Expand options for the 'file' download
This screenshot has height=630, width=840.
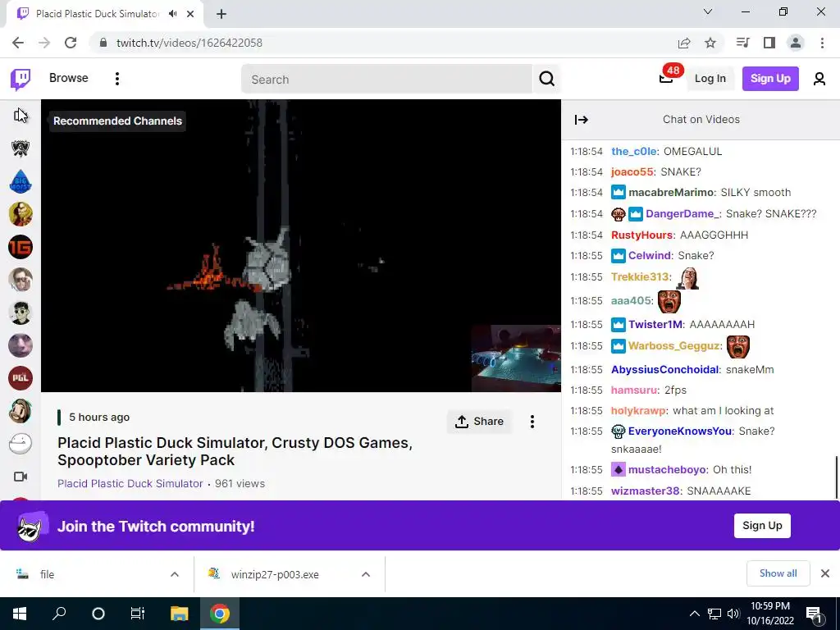tap(175, 574)
